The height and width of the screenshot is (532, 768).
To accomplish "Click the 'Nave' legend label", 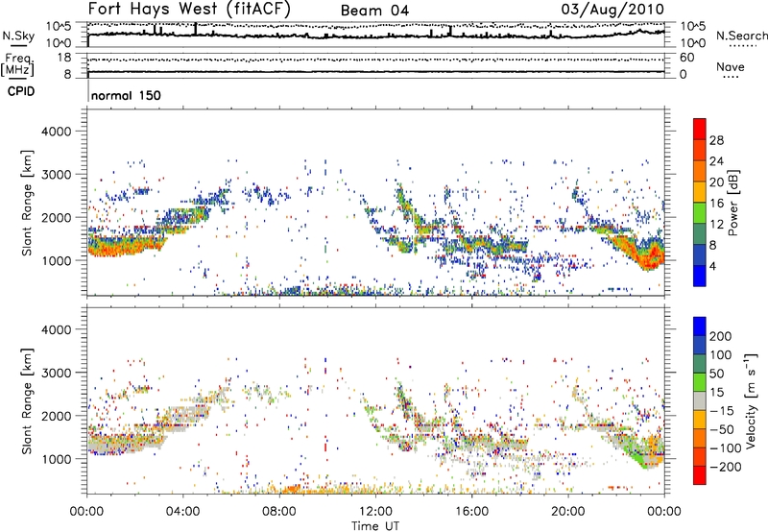I will pos(730,66).
